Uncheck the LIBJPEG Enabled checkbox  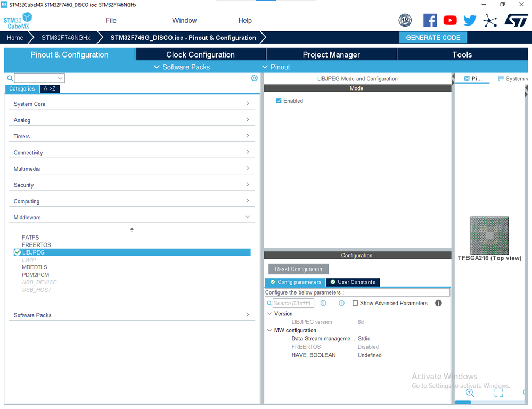pos(279,101)
